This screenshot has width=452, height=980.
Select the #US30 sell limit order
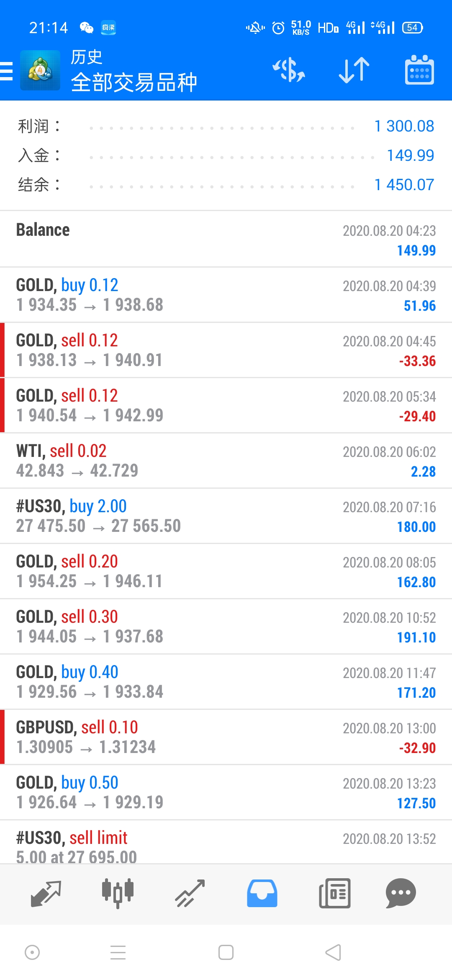click(x=226, y=842)
